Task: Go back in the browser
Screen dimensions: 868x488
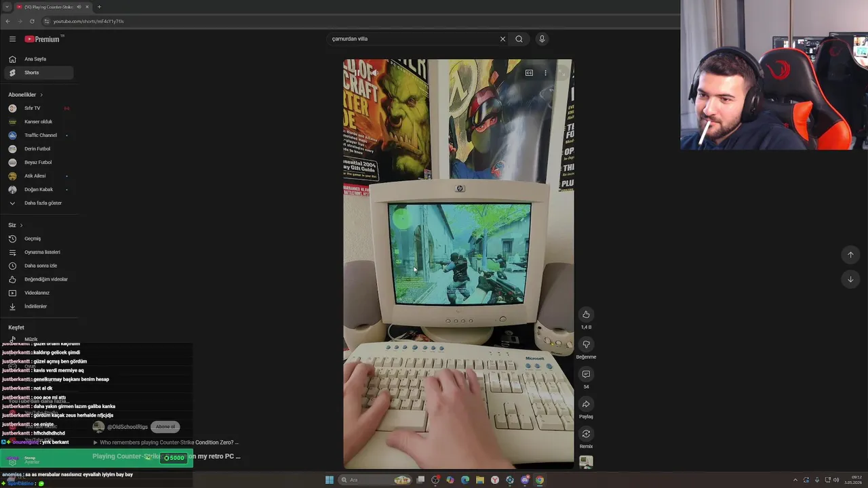Action: (x=7, y=21)
